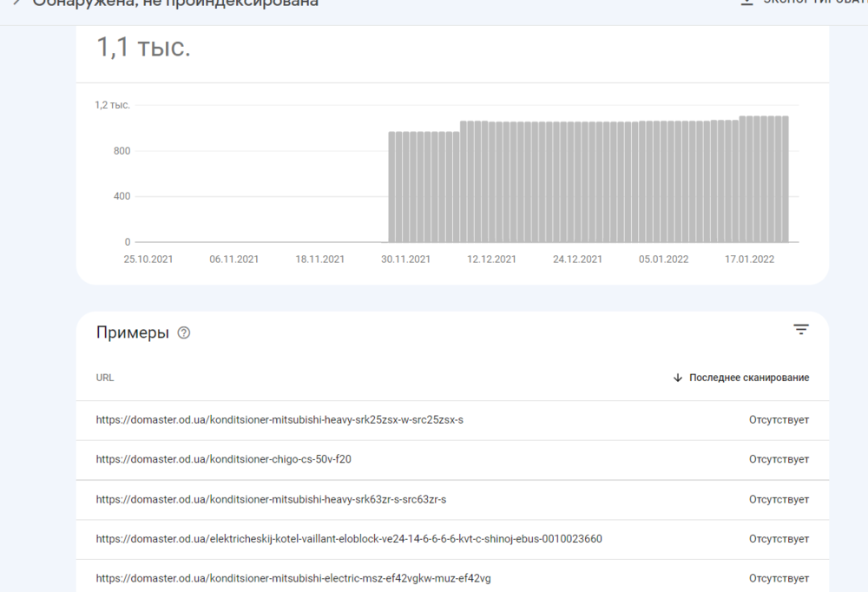Screen dimensions: 868x592
Task: Click Отсутствует in the chigo-cs-50v-f20 row
Action: [779, 459]
